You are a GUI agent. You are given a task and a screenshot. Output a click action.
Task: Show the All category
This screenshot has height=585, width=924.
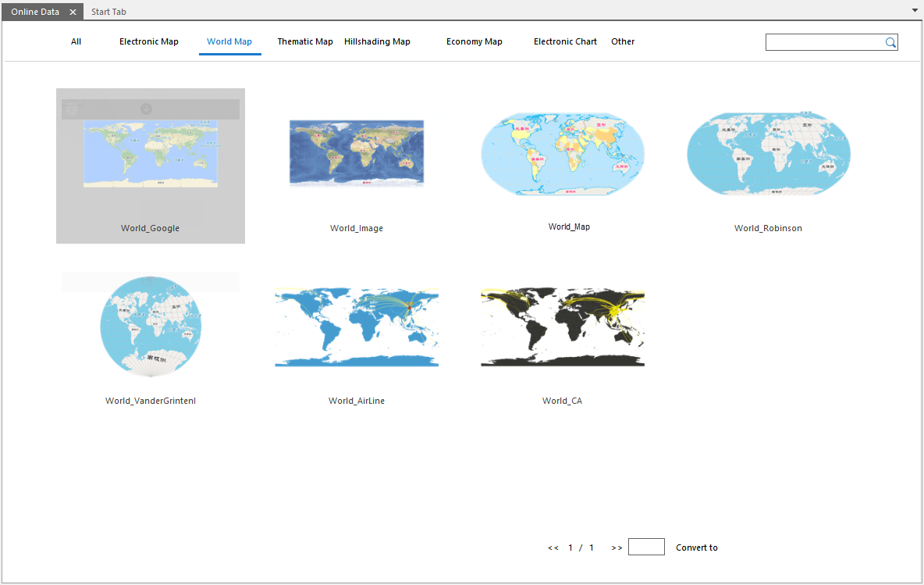pos(76,42)
